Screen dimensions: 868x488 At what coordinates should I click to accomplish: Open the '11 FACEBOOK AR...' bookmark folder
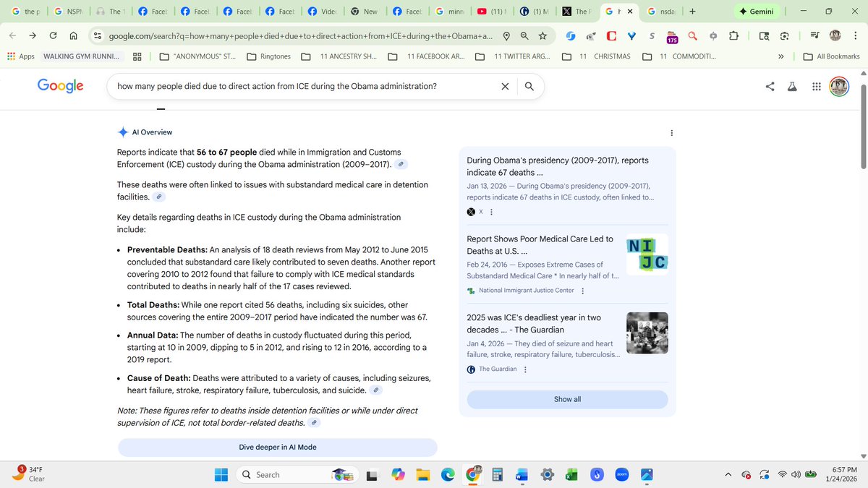pyautogui.click(x=426, y=56)
